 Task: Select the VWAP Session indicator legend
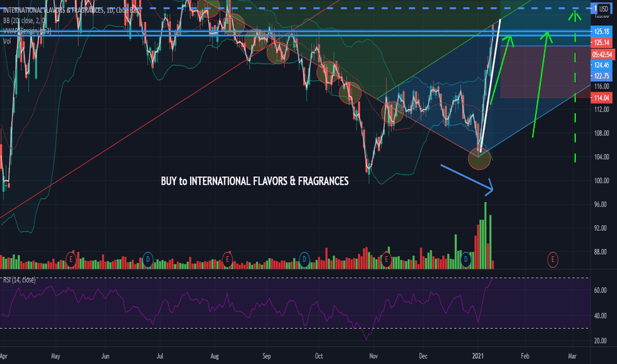[26, 30]
